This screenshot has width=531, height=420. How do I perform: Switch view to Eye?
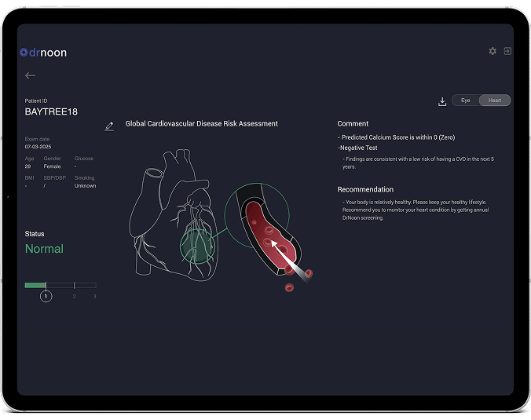(x=466, y=100)
